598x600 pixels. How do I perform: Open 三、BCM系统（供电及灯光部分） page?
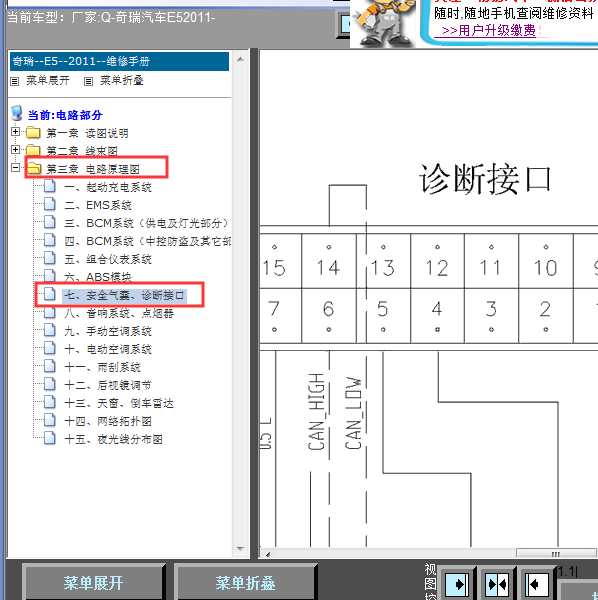tap(146, 223)
